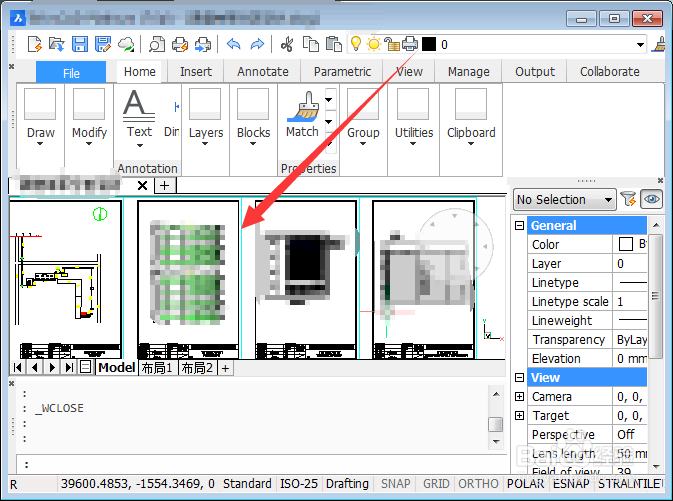Click the Color property swatch
This screenshot has height=501, width=673.
625,244
